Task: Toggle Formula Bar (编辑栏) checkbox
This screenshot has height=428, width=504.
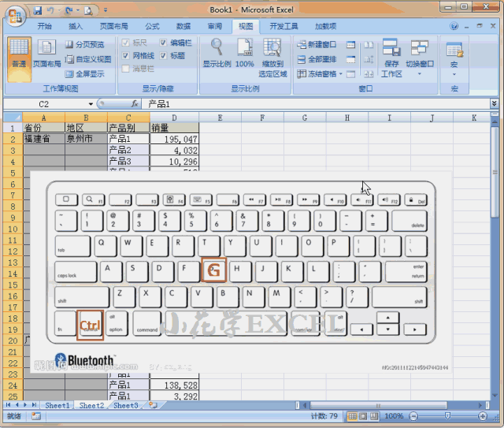Action: [x=163, y=43]
